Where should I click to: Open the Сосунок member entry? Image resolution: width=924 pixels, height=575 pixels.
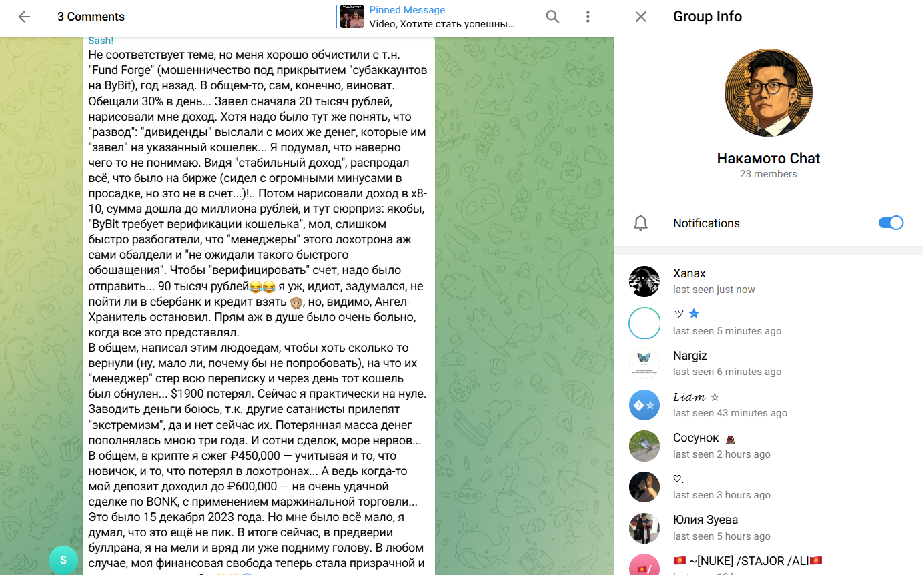769,446
